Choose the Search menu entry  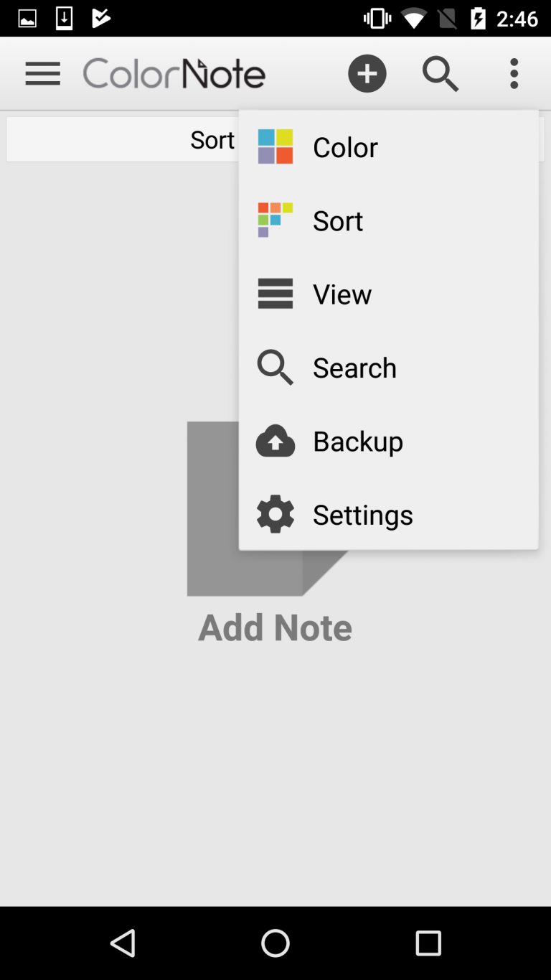click(354, 368)
